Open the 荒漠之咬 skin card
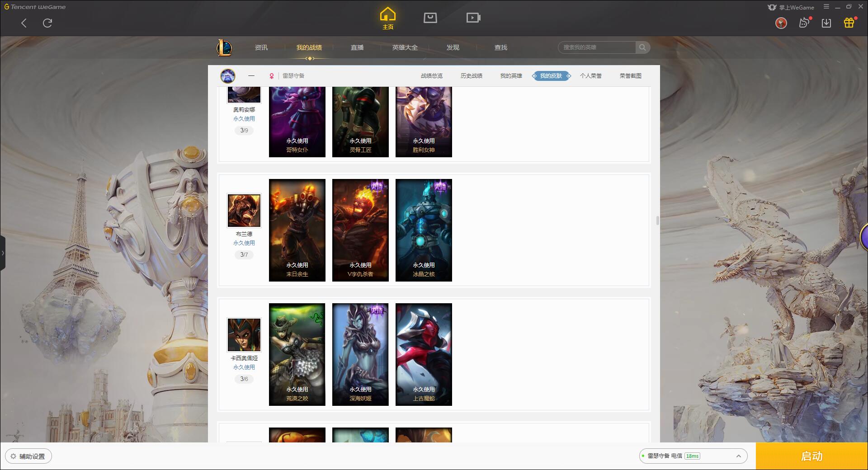Screen dimensions: 868x470 tap(297, 354)
